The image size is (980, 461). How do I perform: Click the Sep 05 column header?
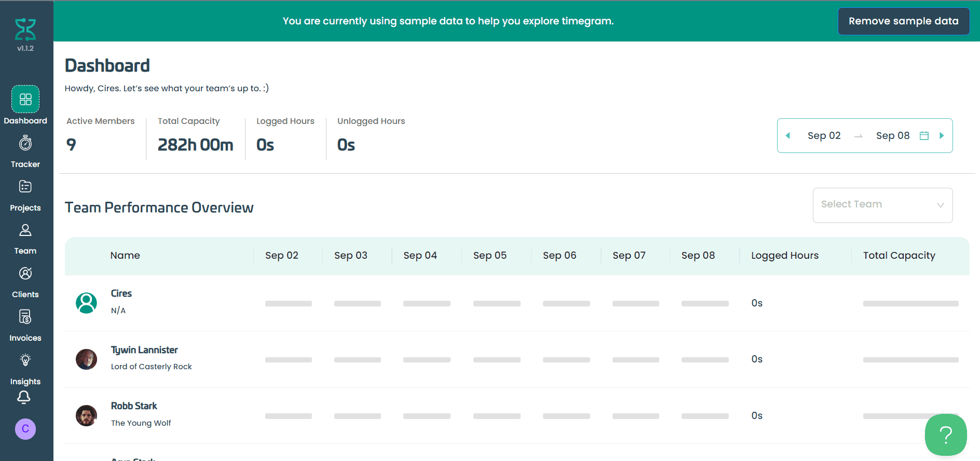[x=490, y=255]
